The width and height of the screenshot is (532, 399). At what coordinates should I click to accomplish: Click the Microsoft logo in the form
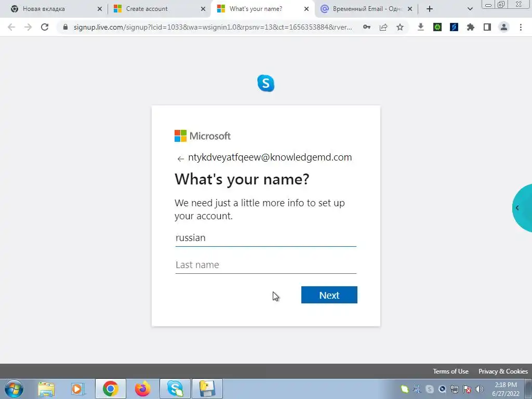203,136
